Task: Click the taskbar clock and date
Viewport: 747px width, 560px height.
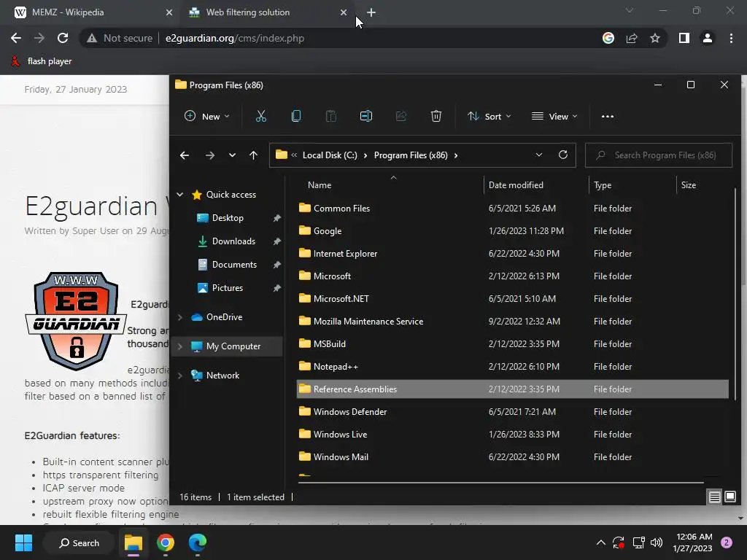Action: [x=692, y=542]
